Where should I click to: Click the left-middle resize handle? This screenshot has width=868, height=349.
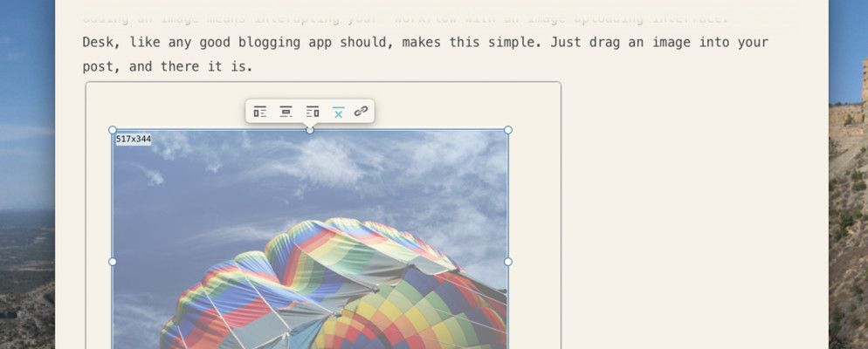click(x=113, y=262)
